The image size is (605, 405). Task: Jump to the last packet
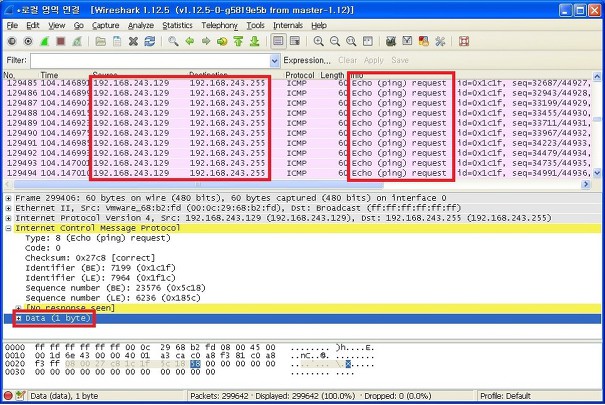254,41
